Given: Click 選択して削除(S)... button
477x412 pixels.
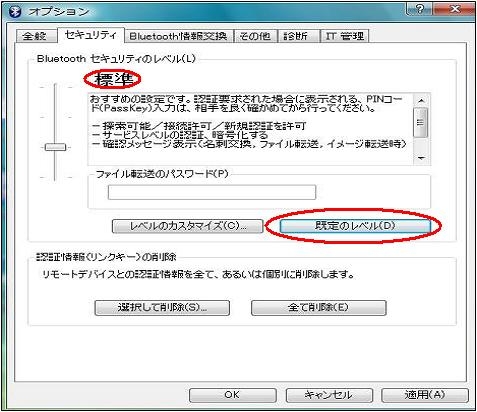Looking at the screenshot, I should pyautogui.click(x=162, y=308).
